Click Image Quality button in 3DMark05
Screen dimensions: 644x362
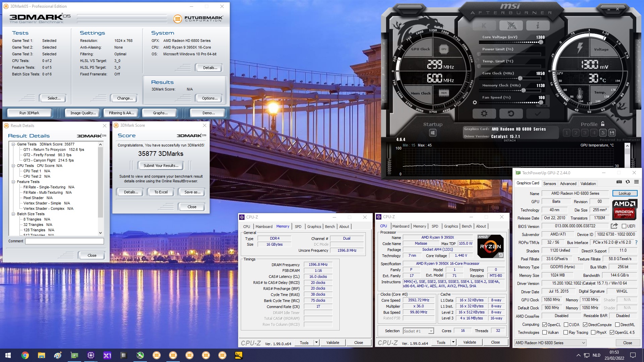[83, 113]
